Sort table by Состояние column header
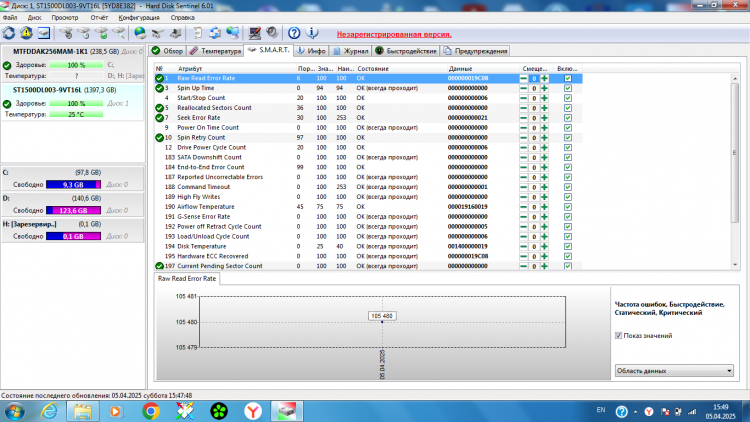The width and height of the screenshot is (750, 422). 373,69
